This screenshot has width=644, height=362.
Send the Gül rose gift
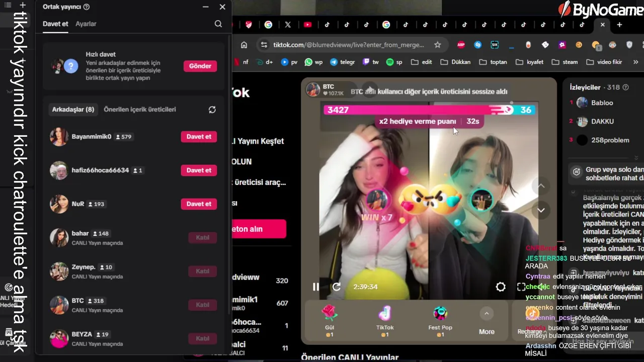pos(329,320)
